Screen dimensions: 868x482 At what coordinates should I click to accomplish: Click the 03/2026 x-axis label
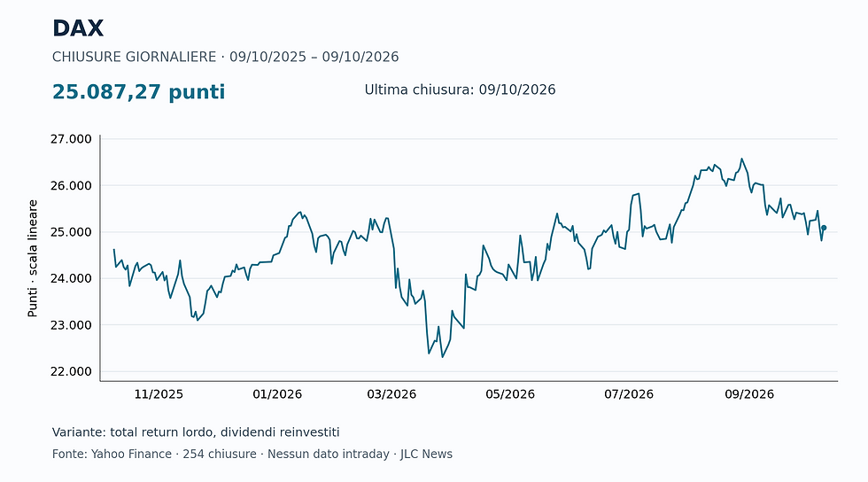click(391, 394)
